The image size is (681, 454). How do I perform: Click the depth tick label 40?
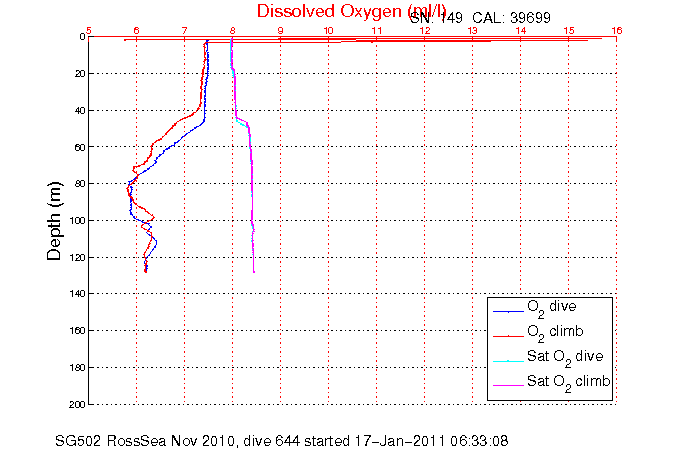(x=80, y=111)
